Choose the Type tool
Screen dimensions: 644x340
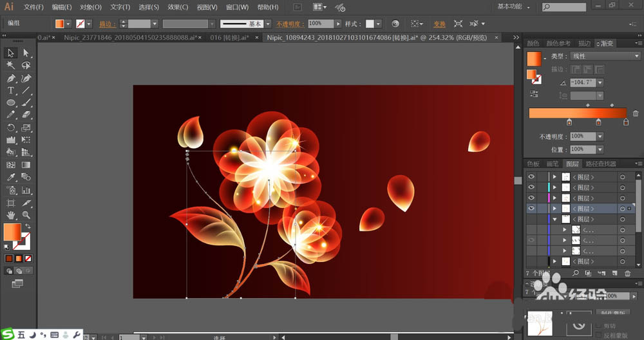(11, 91)
